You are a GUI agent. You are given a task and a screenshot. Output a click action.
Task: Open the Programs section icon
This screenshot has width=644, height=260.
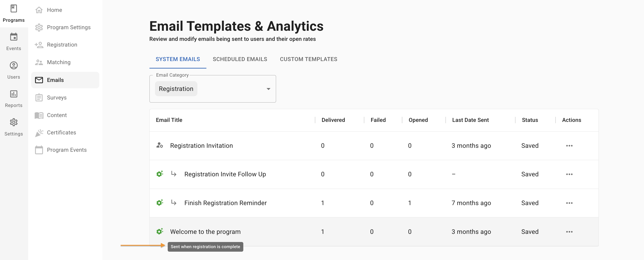point(14,9)
